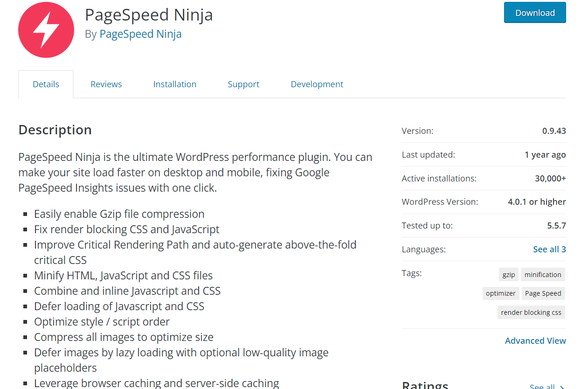The image size is (588, 389).
Task: Click the PageSpeed Ninja plugin title
Action: pos(149,15)
